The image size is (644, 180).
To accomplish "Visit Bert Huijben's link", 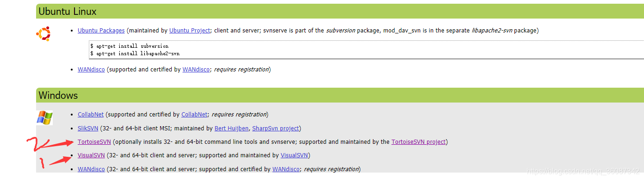I will (231, 128).
